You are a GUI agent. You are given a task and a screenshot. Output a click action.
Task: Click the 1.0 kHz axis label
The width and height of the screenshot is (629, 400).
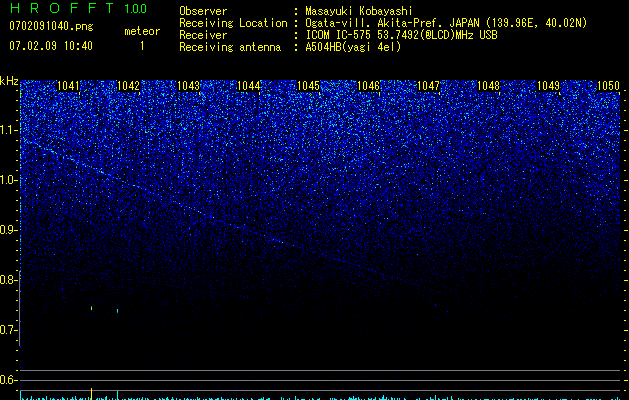[9, 180]
